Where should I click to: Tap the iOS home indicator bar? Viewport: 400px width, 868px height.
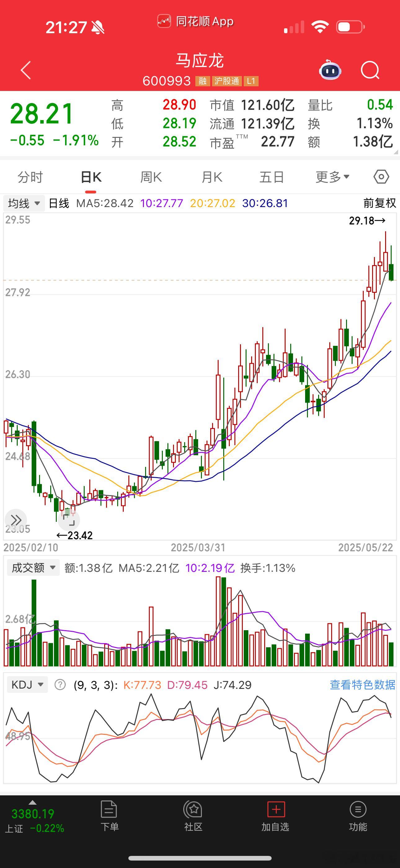[x=200, y=858]
